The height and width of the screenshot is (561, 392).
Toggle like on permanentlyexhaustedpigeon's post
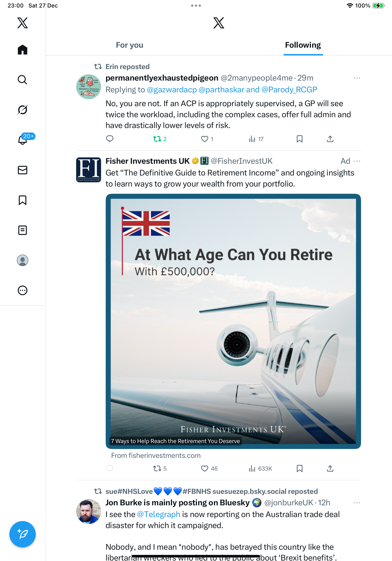pos(204,139)
